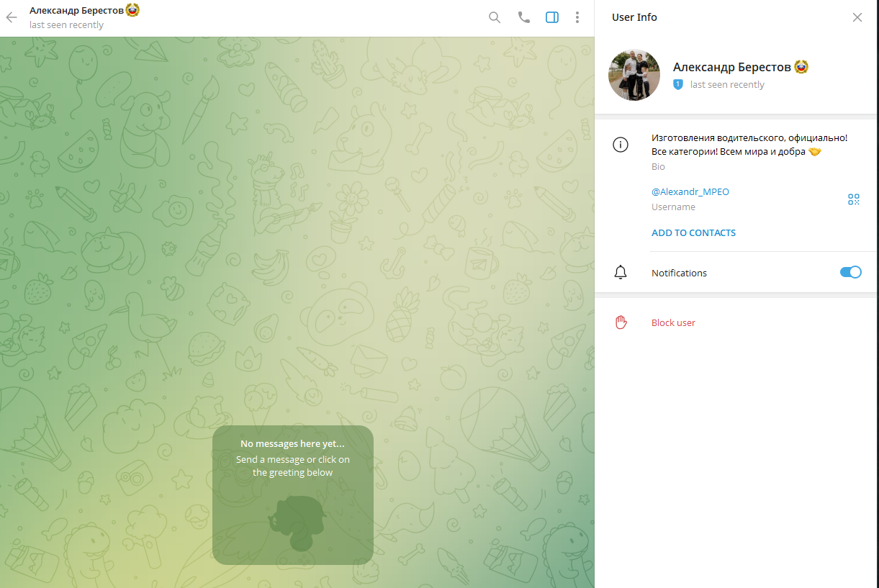Click the contact name in chat header

pyautogui.click(x=76, y=11)
